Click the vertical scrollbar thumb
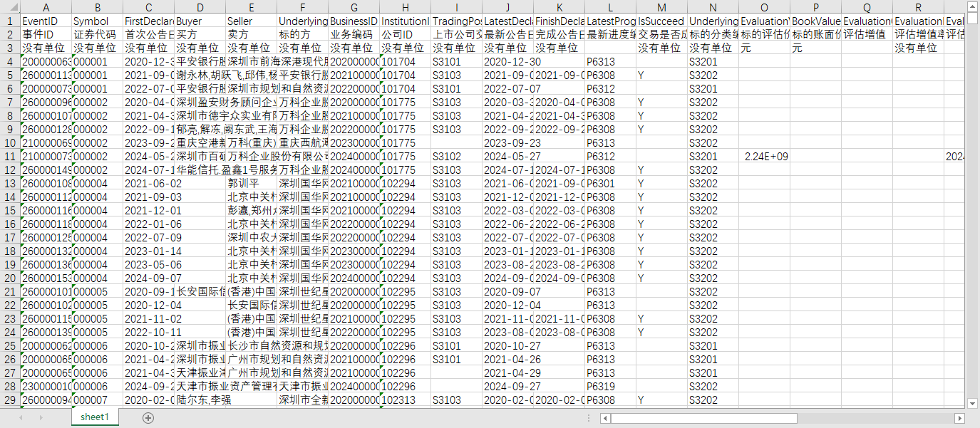980x428 pixels. 973,19
